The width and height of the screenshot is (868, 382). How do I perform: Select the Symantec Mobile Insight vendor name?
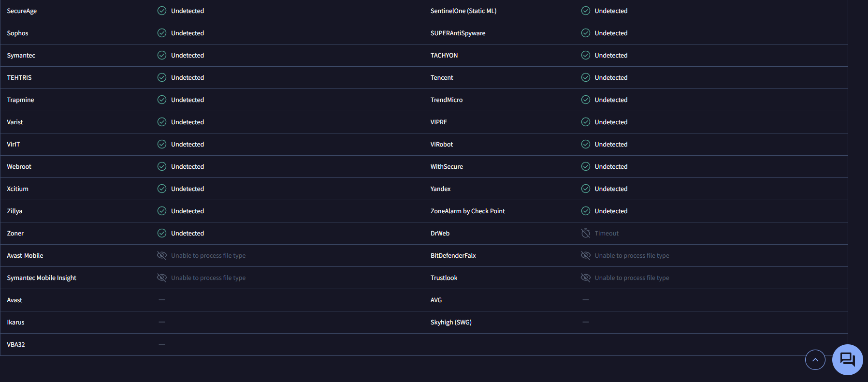pos(42,278)
